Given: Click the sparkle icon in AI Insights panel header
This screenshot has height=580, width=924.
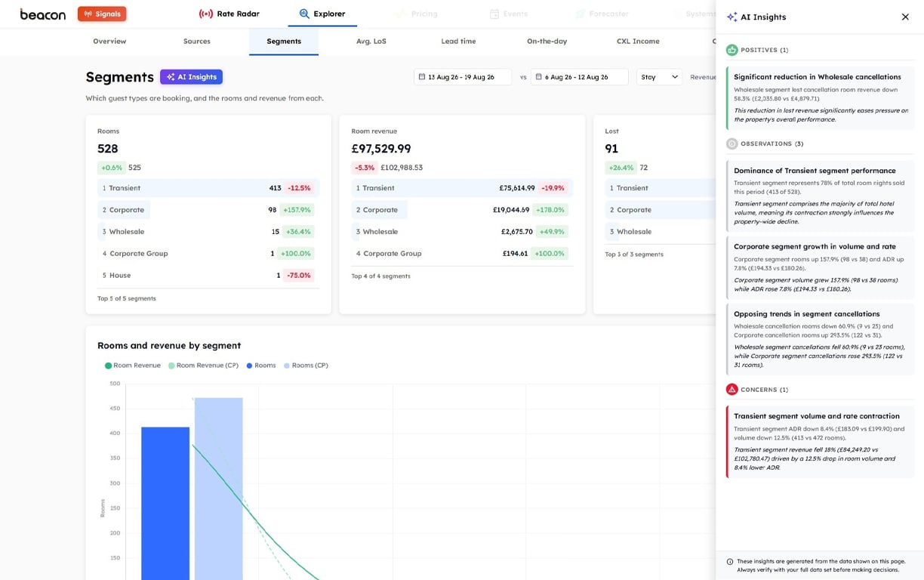Looking at the screenshot, I should (x=731, y=17).
